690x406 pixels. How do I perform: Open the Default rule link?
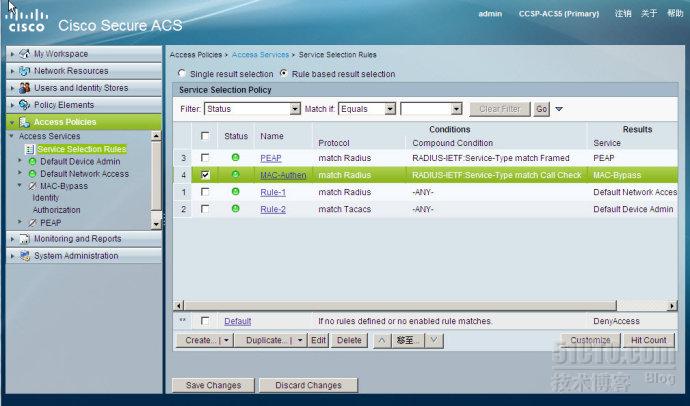click(x=238, y=321)
